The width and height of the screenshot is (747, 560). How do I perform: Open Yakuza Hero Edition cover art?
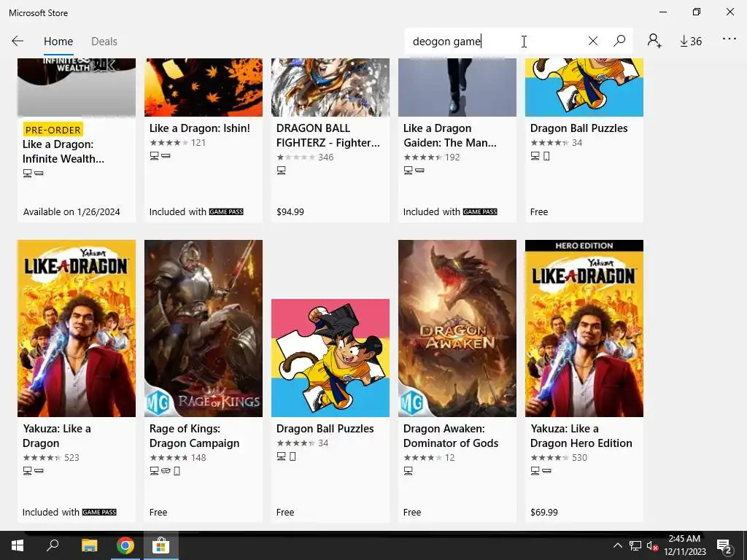tap(584, 329)
